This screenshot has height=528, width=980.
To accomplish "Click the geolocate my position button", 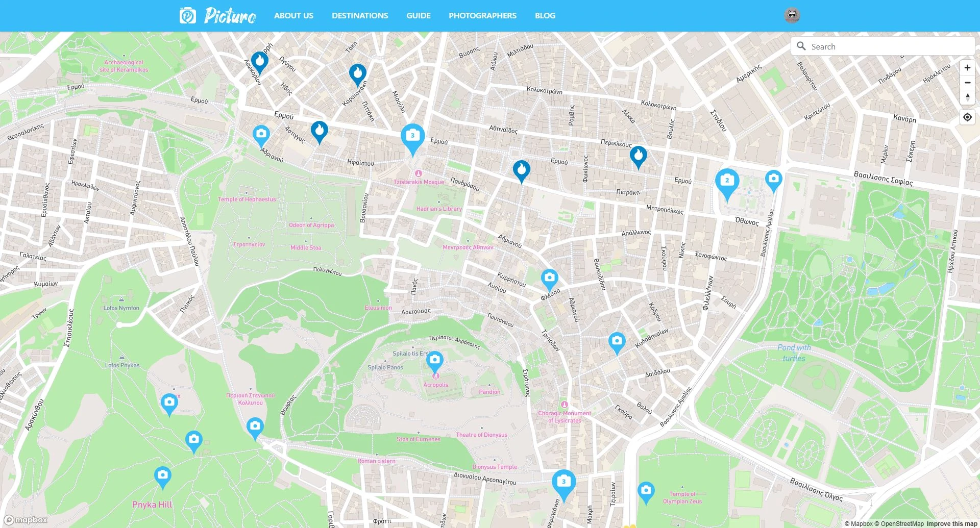I will click(967, 117).
